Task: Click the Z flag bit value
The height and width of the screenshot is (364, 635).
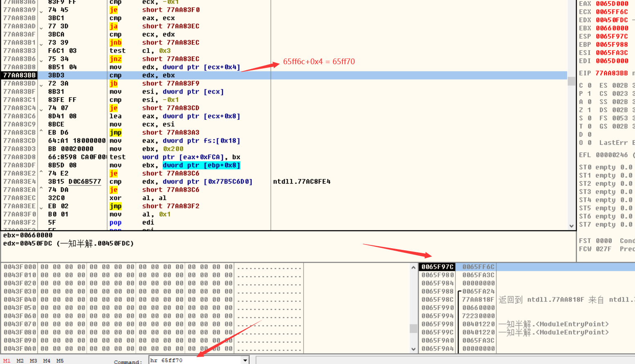Action: coord(590,110)
